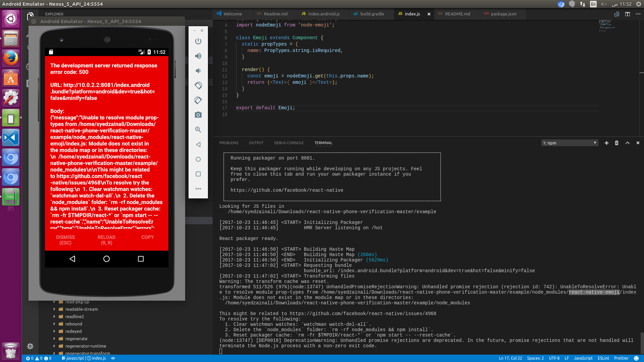The image size is (644, 362).
Task: Expand the regenerator-runtime folder
Action: click(x=86, y=346)
